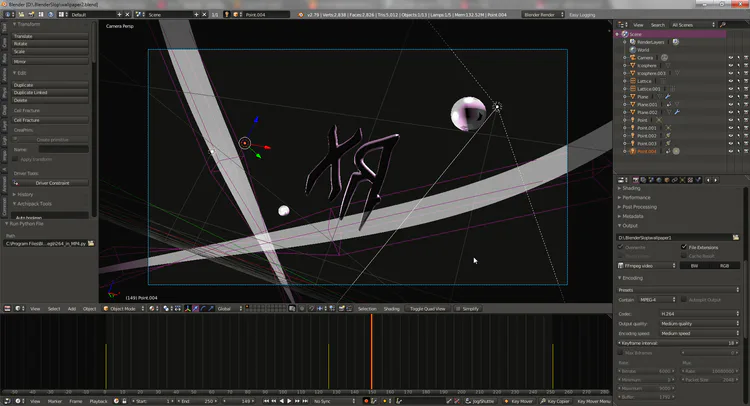The width and height of the screenshot is (750, 406).
Task: Open the Add menu in 3D view header
Action: click(x=72, y=308)
